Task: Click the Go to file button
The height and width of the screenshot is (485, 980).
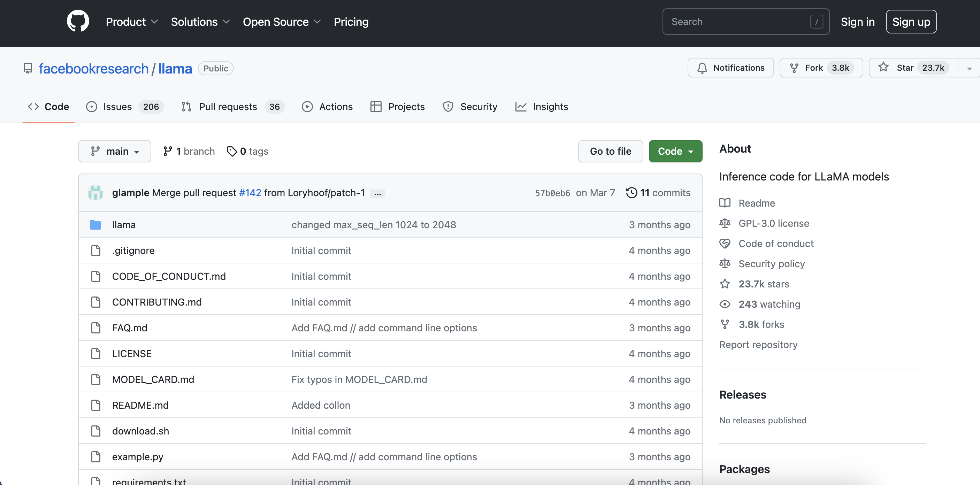Action: [x=610, y=152]
